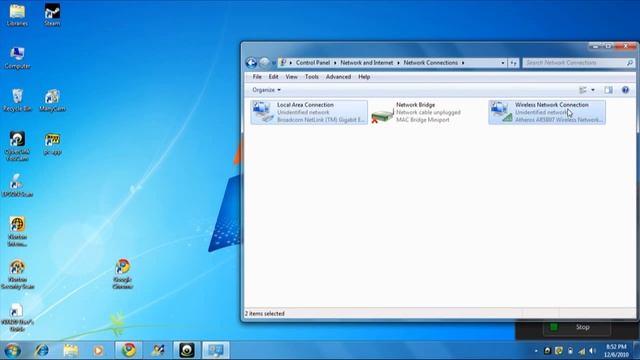The height and width of the screenshot is (360, 640).
Task: Open the recent pages dropdown beside Forward
Action: click(x=273, y=63)
